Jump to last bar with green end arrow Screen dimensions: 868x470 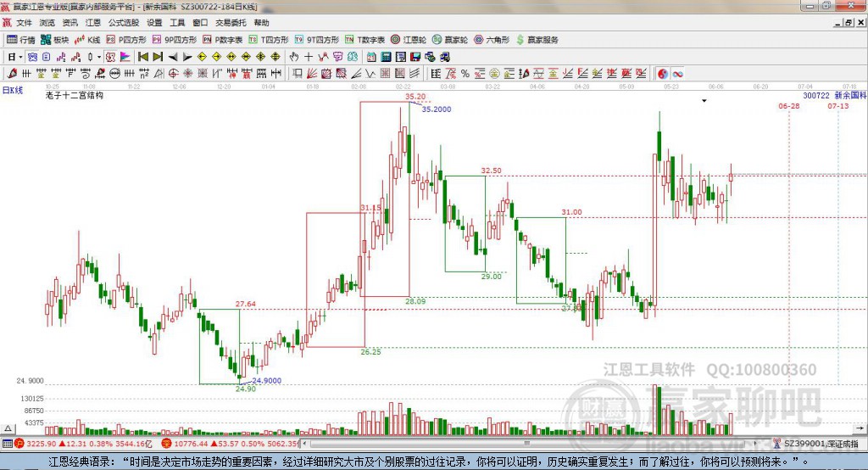pos(158,57)
